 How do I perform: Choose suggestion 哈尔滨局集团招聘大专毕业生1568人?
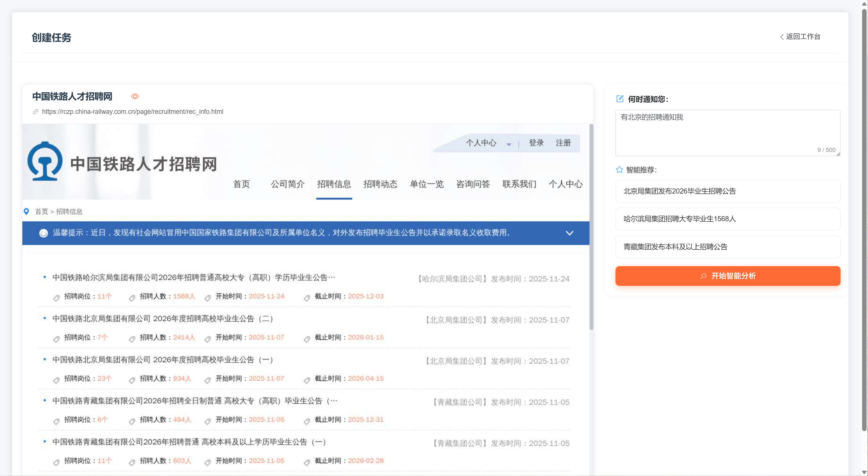click(x=728, y=219)
